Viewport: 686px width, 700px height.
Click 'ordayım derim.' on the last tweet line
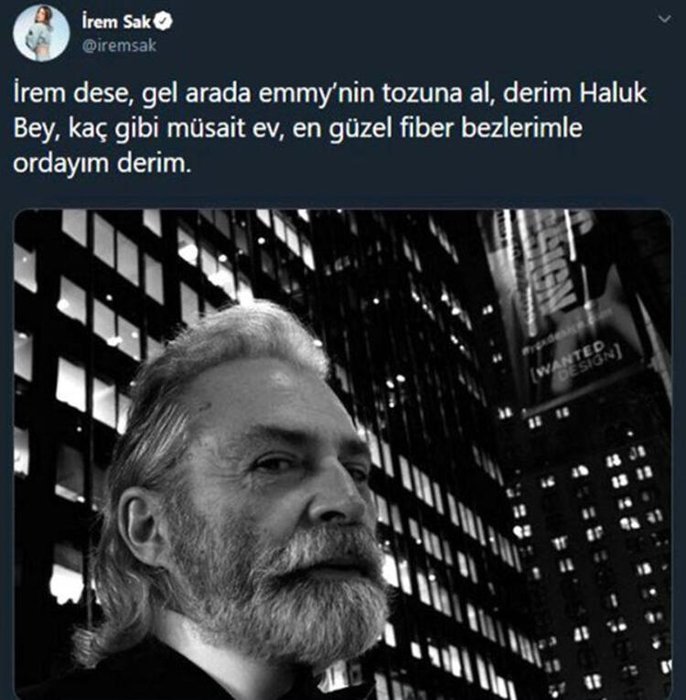coord(102,164)
